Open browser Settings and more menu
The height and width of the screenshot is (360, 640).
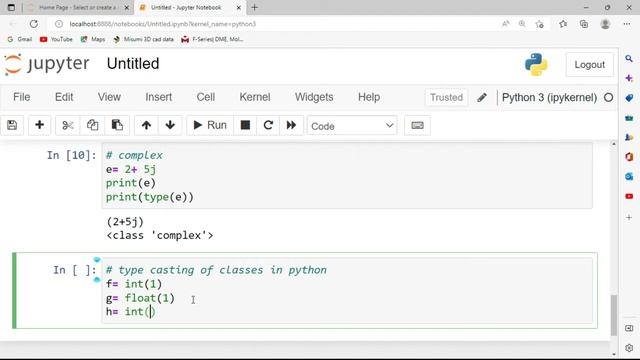click(627, 24)
